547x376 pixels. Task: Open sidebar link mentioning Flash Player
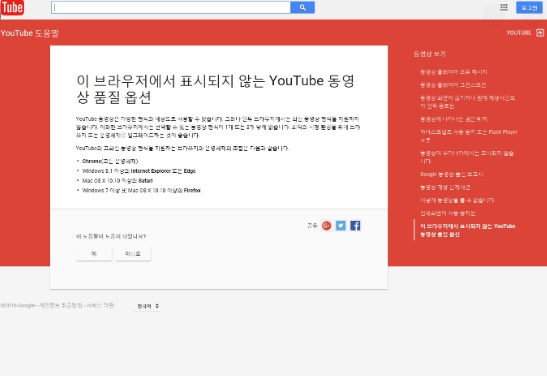tap(469, 136)
